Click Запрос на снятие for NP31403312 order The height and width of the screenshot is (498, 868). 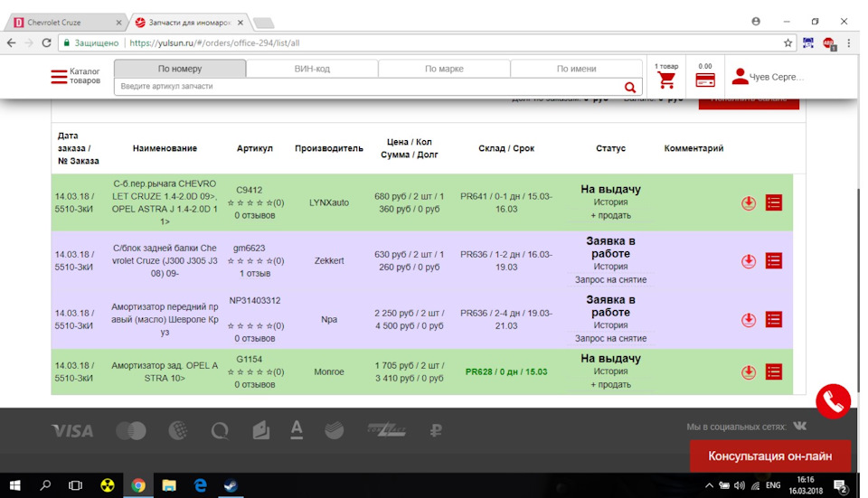[x=610, y=339]
